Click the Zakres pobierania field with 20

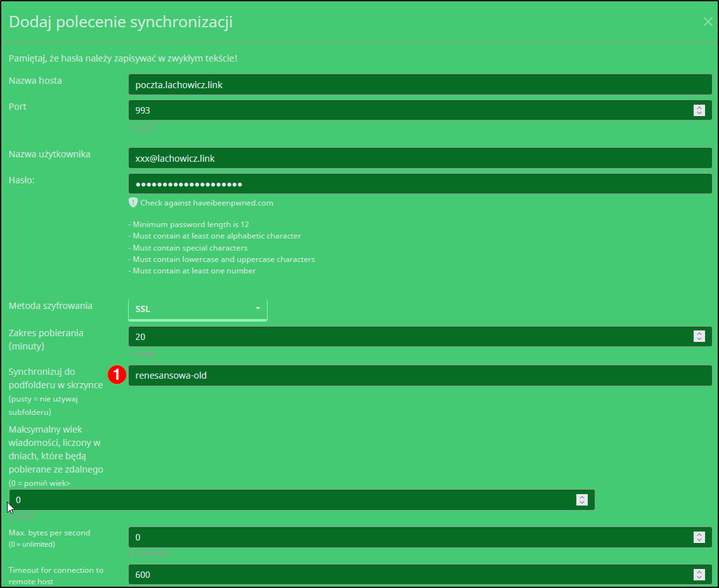tap(406, 337)
